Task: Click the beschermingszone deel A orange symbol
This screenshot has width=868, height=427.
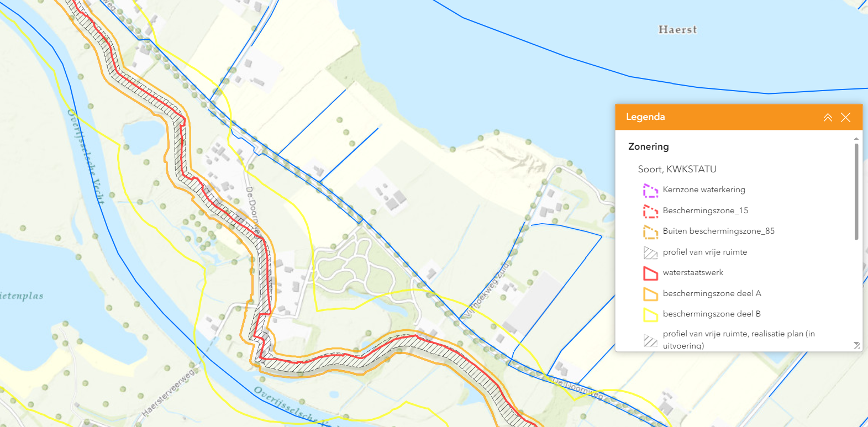Action: pos(650,294)
